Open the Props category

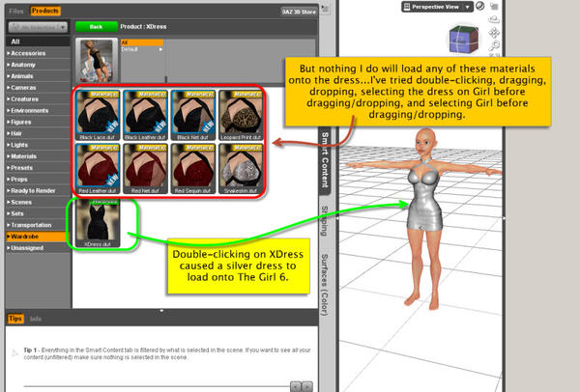pos(38,180)
